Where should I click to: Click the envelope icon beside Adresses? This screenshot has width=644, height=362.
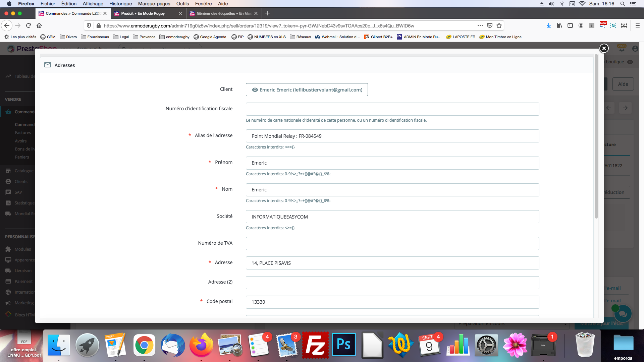point(48,65)
